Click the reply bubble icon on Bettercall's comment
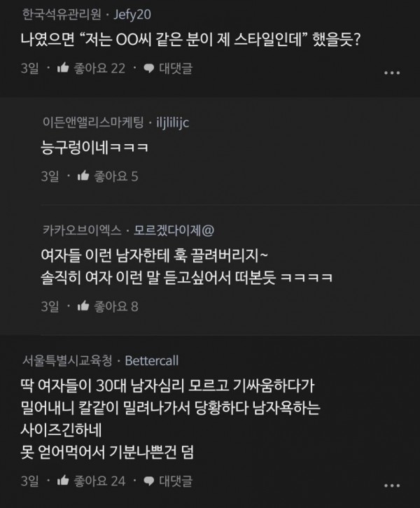 (x=148, y=481)
